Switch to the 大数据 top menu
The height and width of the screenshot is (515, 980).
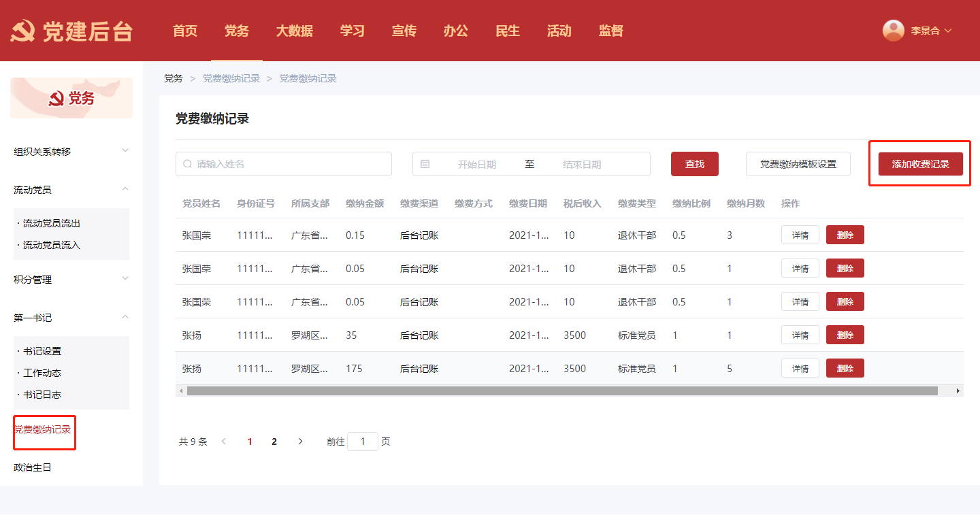coord(294,31)
